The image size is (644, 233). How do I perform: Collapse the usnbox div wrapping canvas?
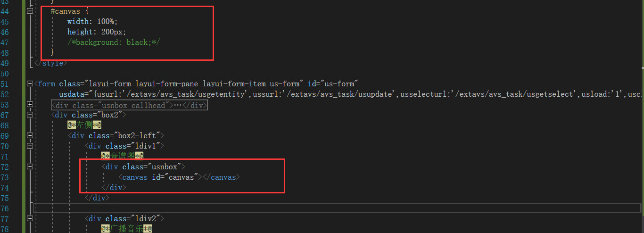click(30, 167)
